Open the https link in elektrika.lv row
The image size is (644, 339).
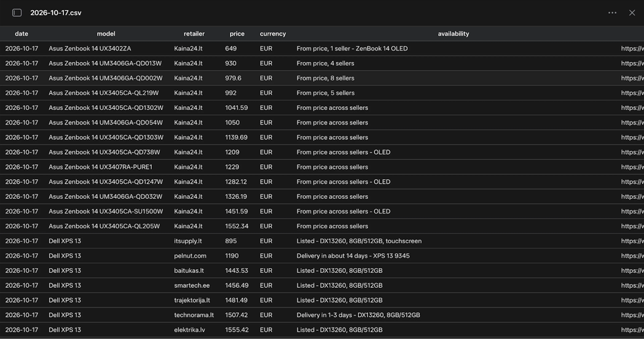(632, 330)
